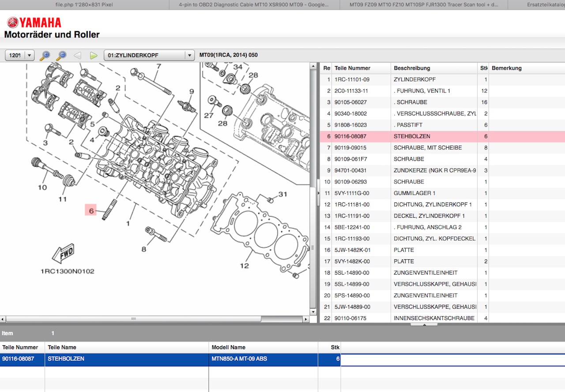
Task: Click callout number 8 in the diagram
Action: click(x=143, y=249)
